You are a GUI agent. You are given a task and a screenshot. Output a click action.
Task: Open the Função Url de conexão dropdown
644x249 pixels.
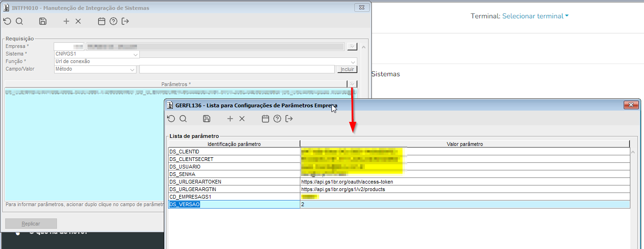(353, 62)
